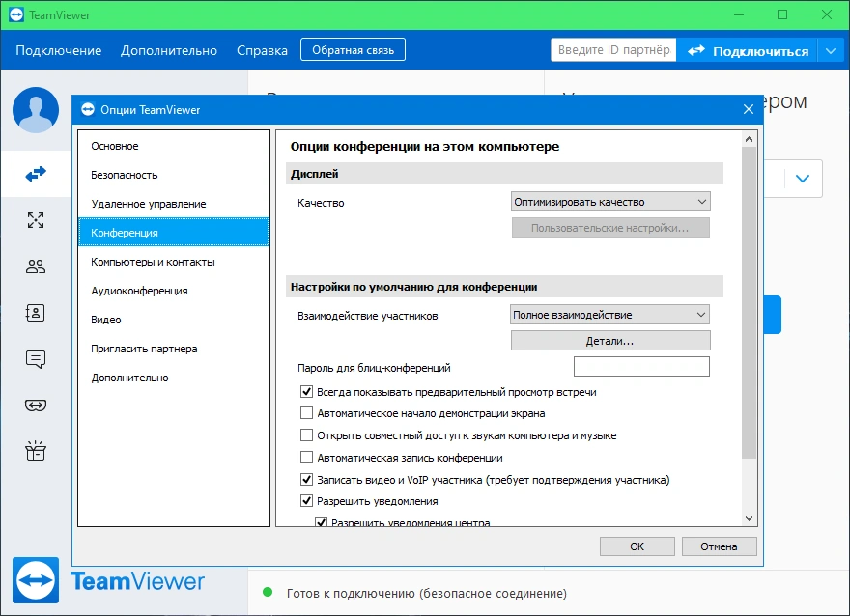Click the 'Готов к подключению' status text
This screenshot has width=850, height=616.
point(427,593)
